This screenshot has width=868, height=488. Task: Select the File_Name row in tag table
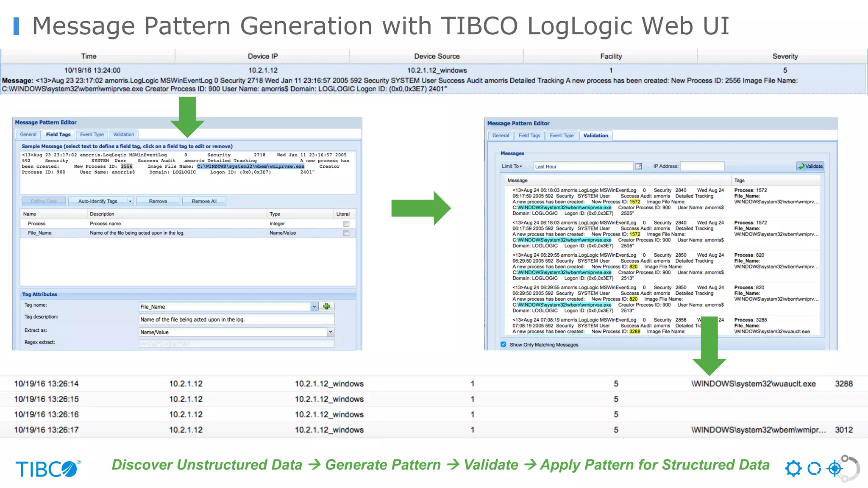pos(188,233)
